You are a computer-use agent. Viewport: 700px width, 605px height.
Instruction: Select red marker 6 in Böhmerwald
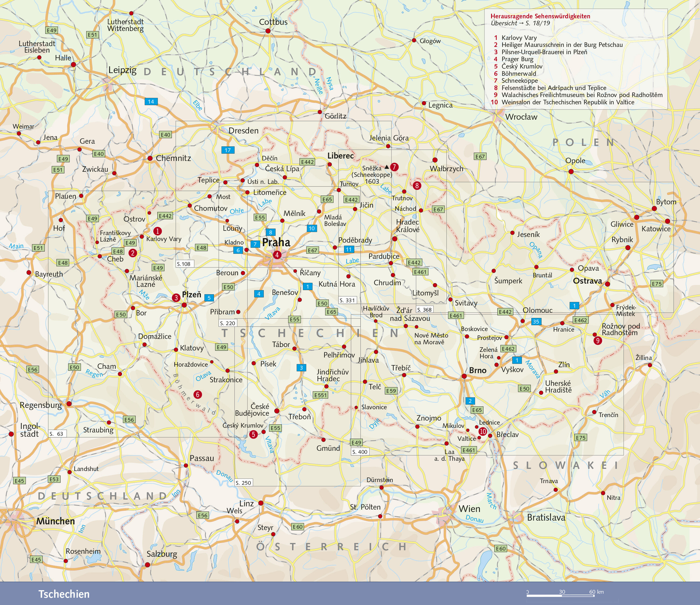click(x=198, y=394)
